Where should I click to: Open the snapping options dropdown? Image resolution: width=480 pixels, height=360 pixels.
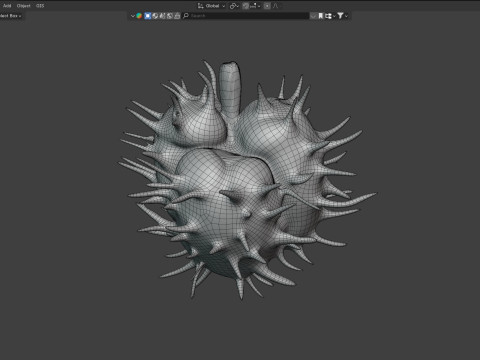pos(255,6)
